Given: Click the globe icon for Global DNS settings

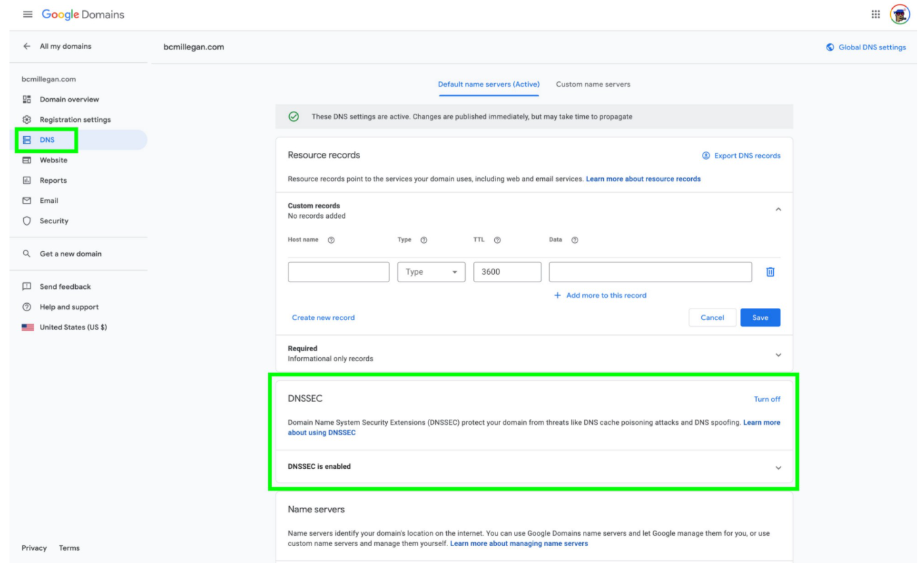Looking at the screenshot, I should pyautogui.click(x=831, y=47).
